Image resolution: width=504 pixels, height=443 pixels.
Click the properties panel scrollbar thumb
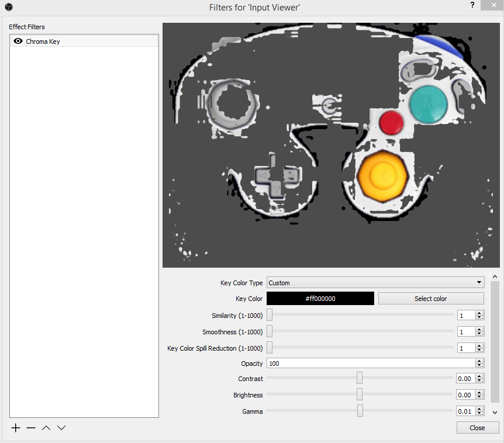tap(495, 341)
